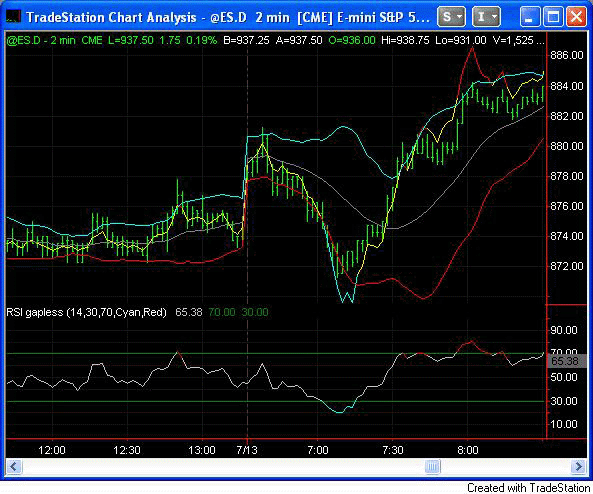Click the Hi=938.75 high value

pyautogui.click(x=405, y=40)
